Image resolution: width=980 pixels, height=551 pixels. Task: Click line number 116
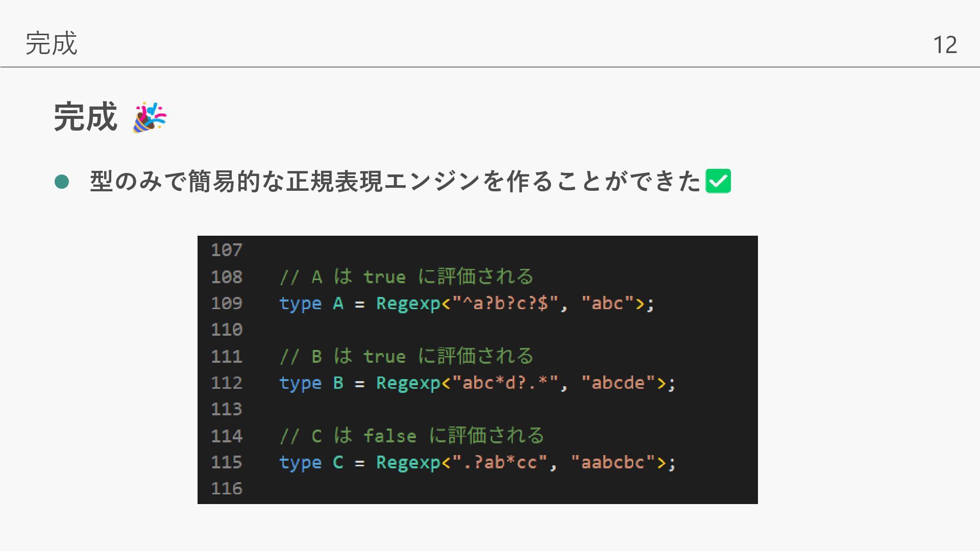227,489
